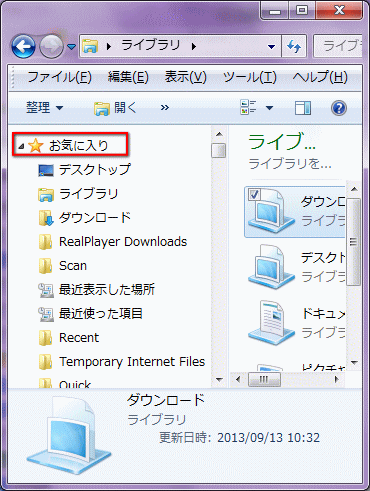Expand the arrow after ライブラリ in address bar
Viewport: 370px width, 491px height.
194,46
